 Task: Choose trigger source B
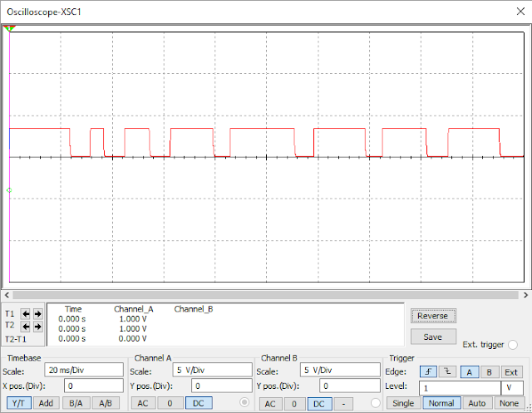[490, 372]
